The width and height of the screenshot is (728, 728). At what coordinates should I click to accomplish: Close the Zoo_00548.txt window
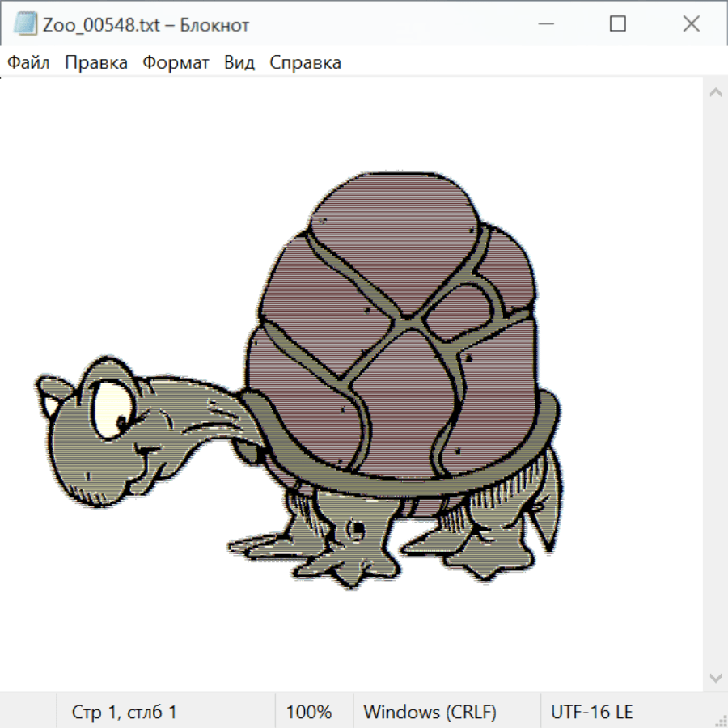[x=691, y=24]
